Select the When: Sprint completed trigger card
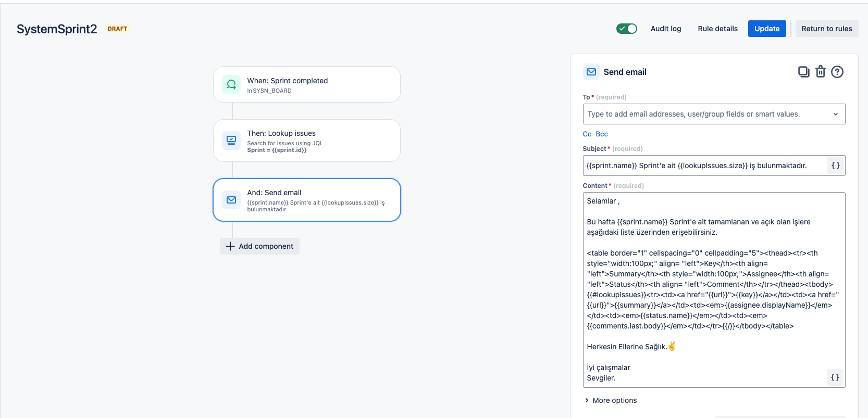Screen dimensions: 868x418 (307, 84)
